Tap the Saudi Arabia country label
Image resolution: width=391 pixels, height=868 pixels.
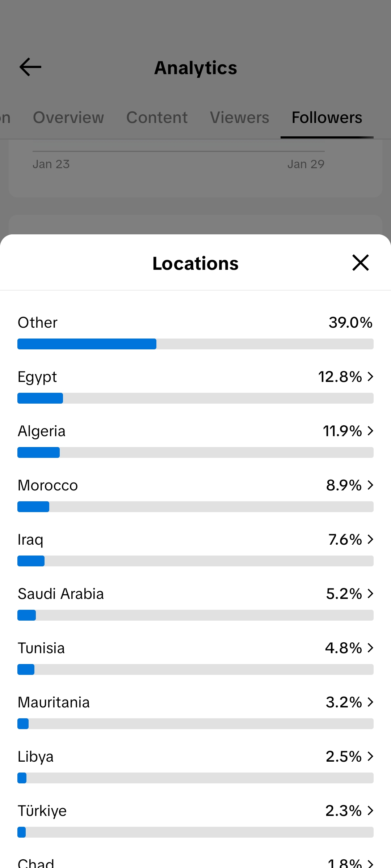point(61,594)
